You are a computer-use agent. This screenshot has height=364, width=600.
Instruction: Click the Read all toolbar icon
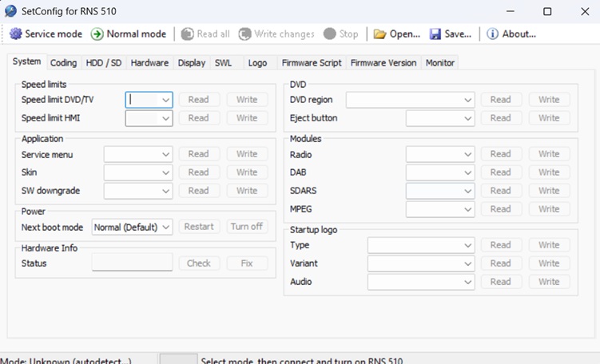(x=187, y=34)
